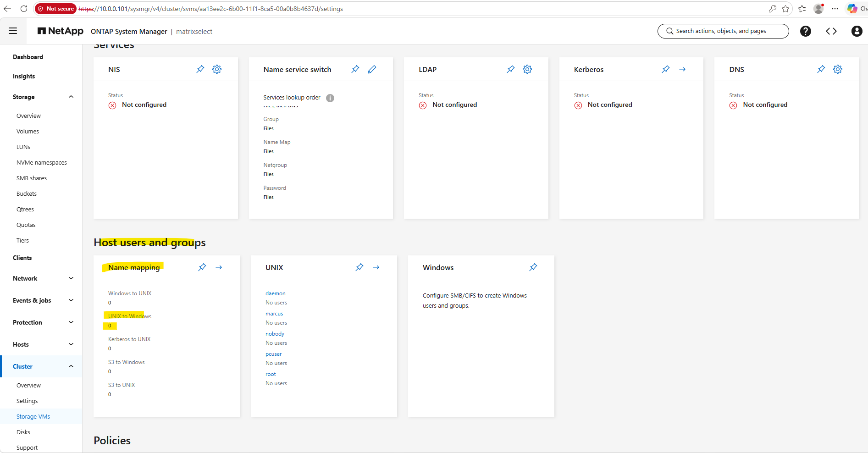The height and width of the screenshot is (453, 868).
Task: Pin the Kerberos card
Action: pos(666,69)
